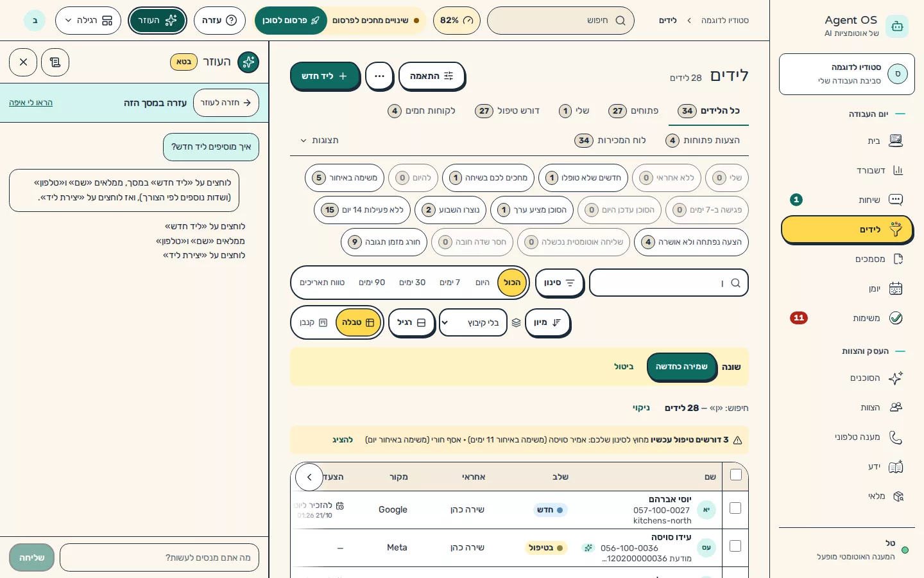
Task: Open the רגילה mode dropdown in top bar
Action: (89, 21)
